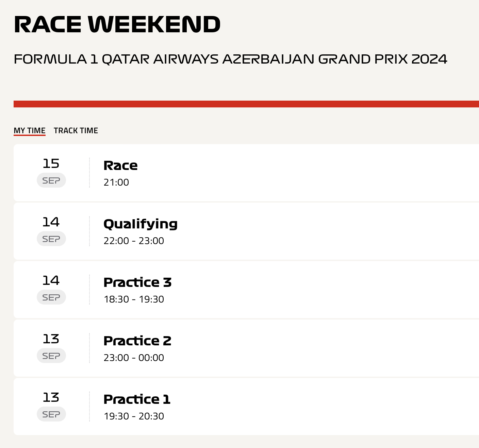
Task: Switch to the MY TIME tab
Action: [x=30, y=131]
